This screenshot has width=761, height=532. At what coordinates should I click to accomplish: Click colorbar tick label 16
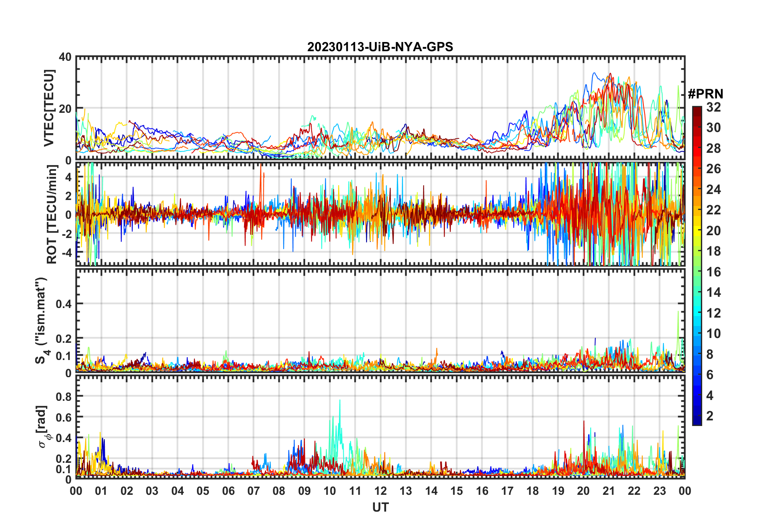pos(713,272)
